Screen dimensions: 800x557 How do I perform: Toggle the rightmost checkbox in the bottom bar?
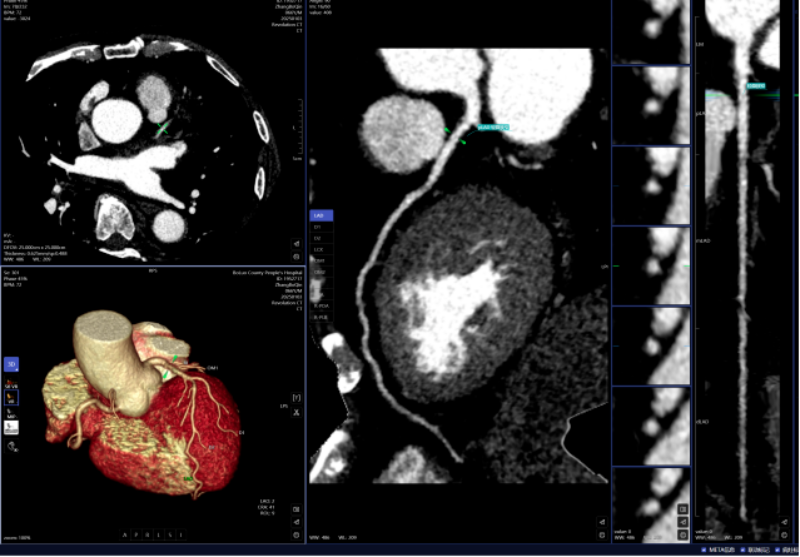point(777,550)
